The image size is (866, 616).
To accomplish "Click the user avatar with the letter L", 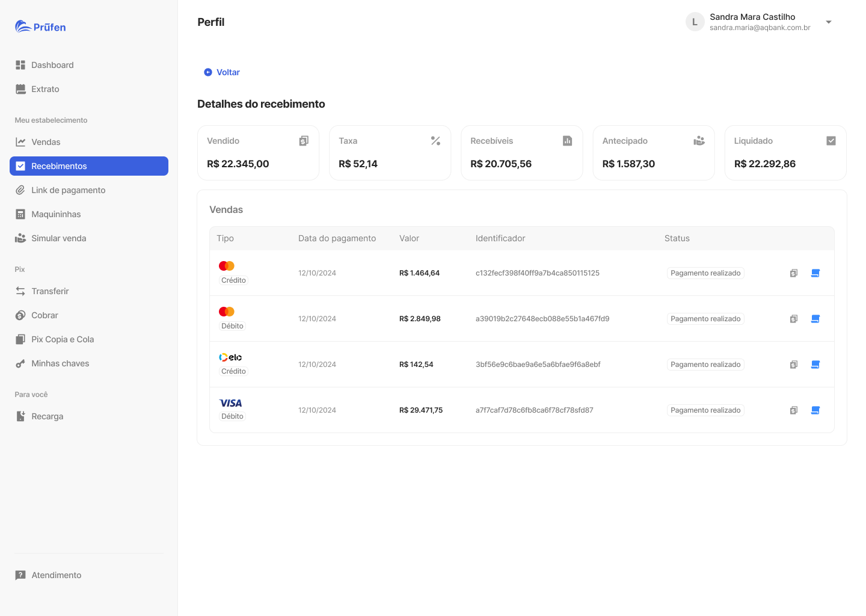I will [695, 22].
